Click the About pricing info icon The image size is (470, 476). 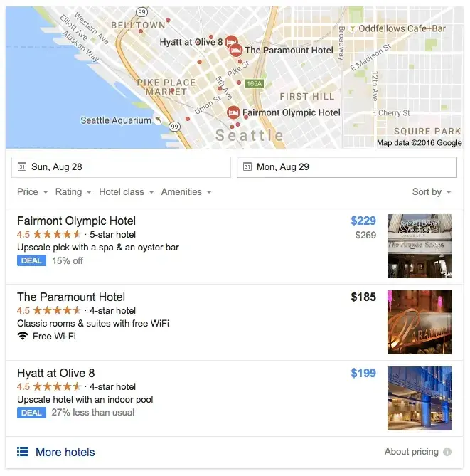pyautogui.click(x=447, y=452)
